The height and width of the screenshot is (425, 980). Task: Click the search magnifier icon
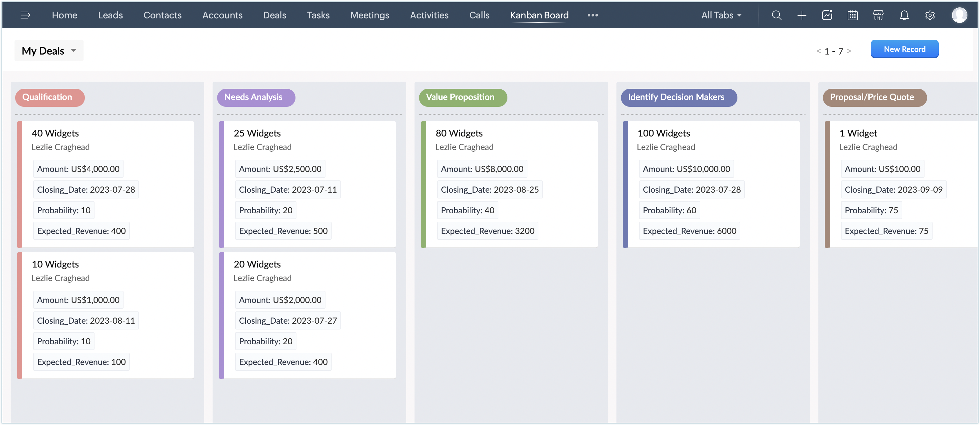tap(776, 15)
